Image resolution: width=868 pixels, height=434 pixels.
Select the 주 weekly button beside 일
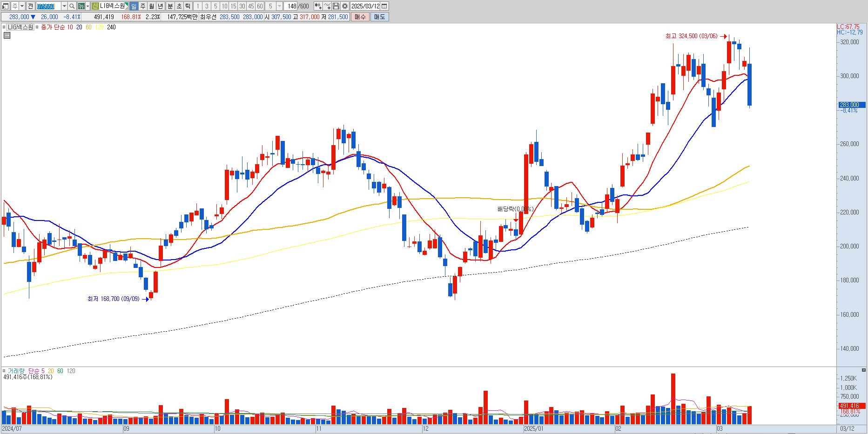[x=142, y=6]
